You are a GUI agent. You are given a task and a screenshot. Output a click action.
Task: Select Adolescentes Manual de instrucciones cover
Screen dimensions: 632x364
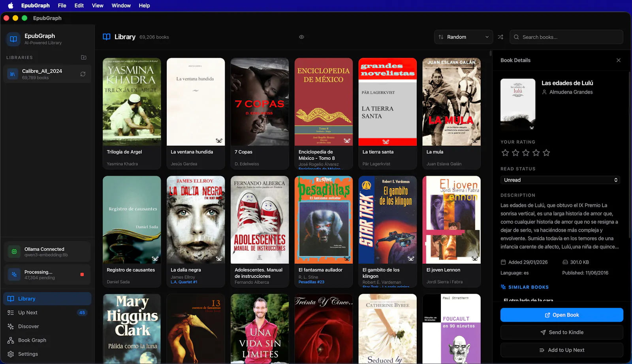[260, 220]
